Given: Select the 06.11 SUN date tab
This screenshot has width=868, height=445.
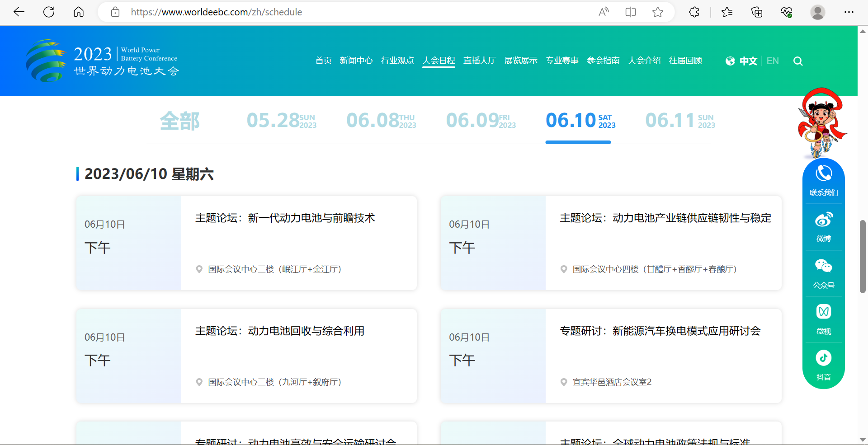Looking at the screenshot, I should tap(680, 121).
